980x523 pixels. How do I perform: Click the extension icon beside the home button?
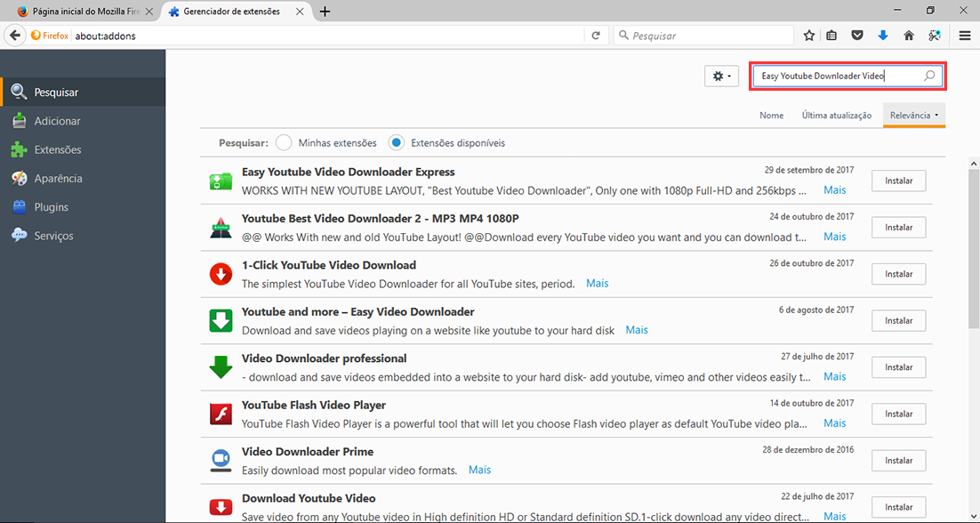click(x=935, y=36)
